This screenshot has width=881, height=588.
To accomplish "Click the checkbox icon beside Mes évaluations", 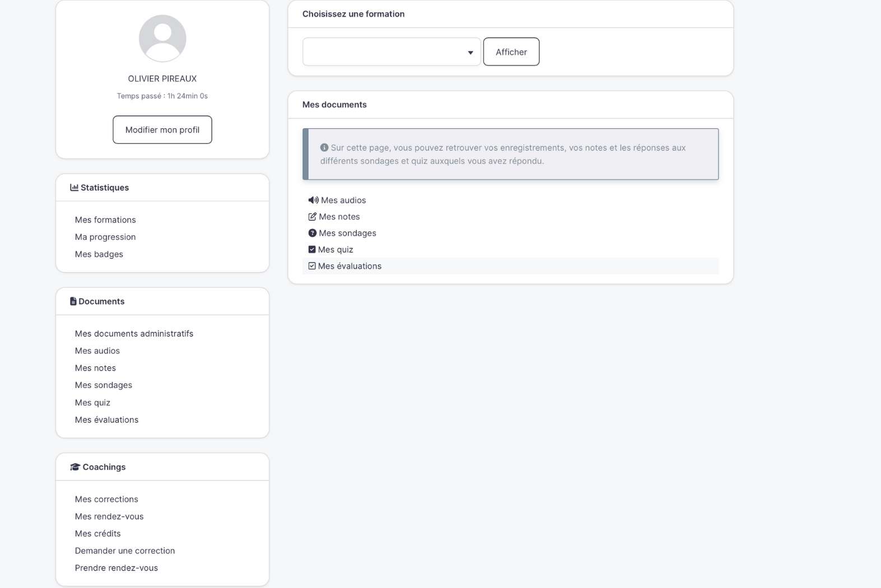I will tap(312, 266).
